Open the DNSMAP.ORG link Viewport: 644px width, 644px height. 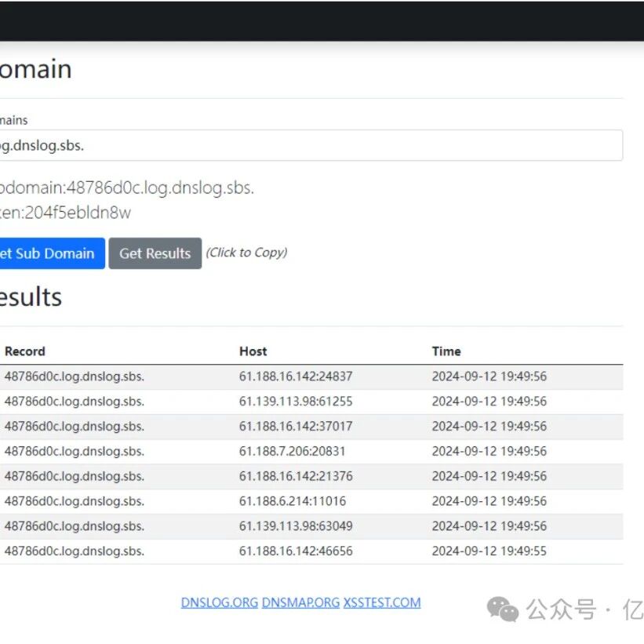(x=300, y=602)
